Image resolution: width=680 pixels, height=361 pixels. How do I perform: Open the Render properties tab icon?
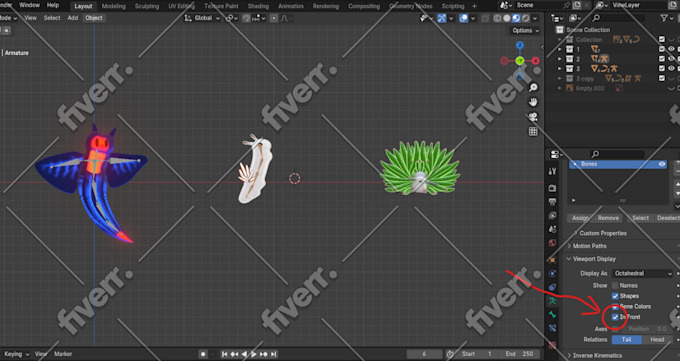552,188
